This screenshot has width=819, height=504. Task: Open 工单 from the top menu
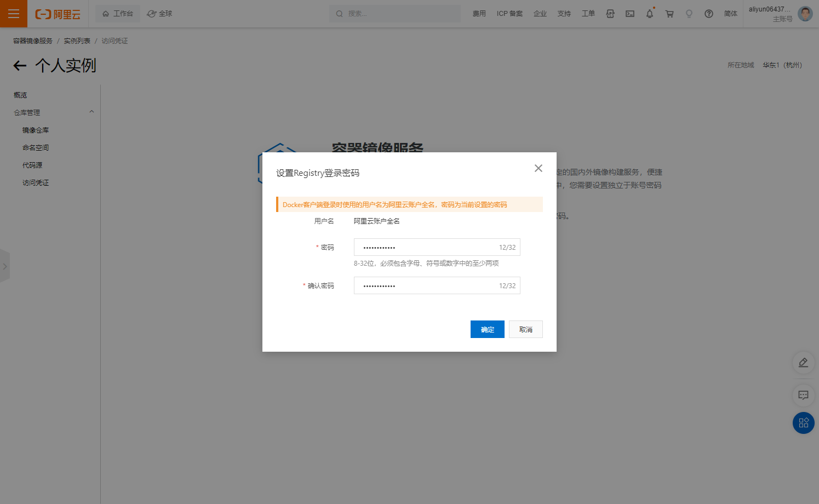[x=588, y=13]
